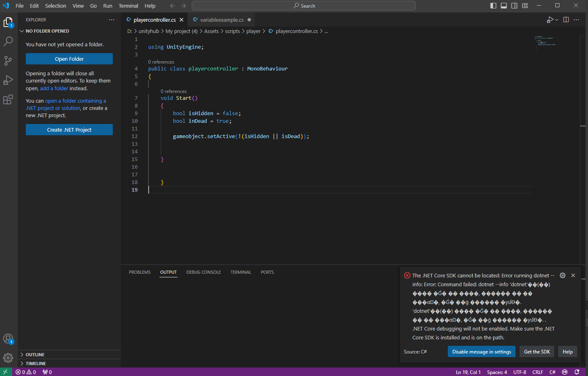Open the Manage gear icon
This screenshot has height=376, width=588.
[x=8, y=358]
